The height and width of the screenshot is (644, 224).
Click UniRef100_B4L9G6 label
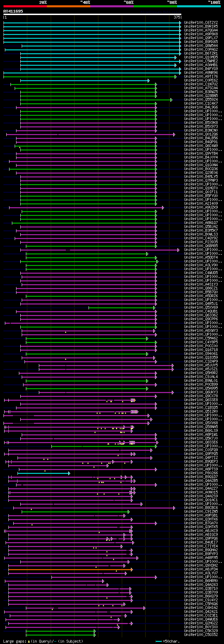click(x=201, y=107)
